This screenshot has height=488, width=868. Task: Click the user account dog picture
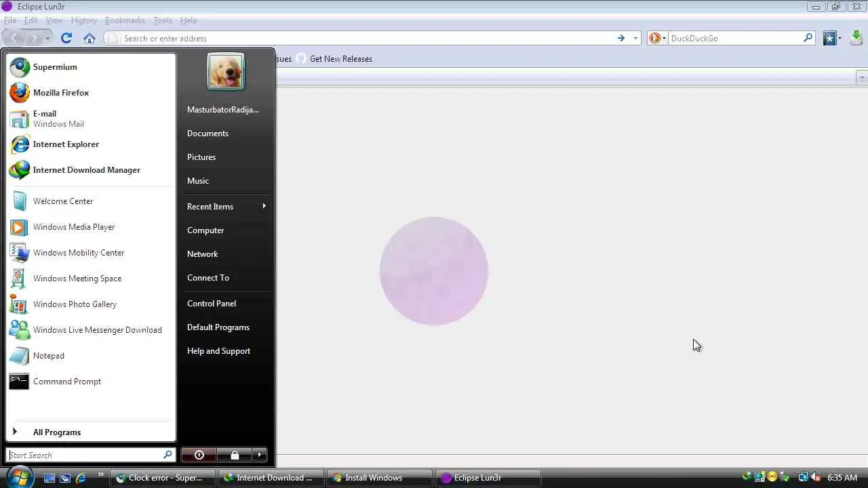[x=226, y=72]
